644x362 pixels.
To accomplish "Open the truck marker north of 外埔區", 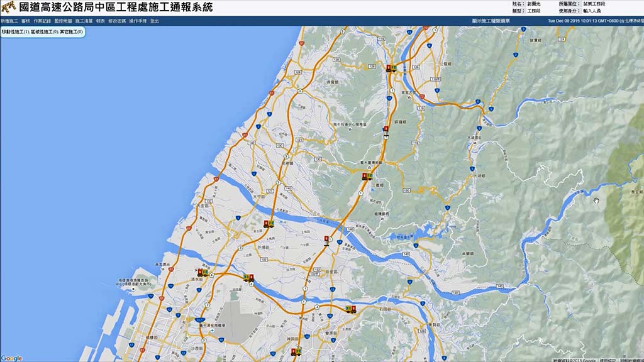I will 269,224.
